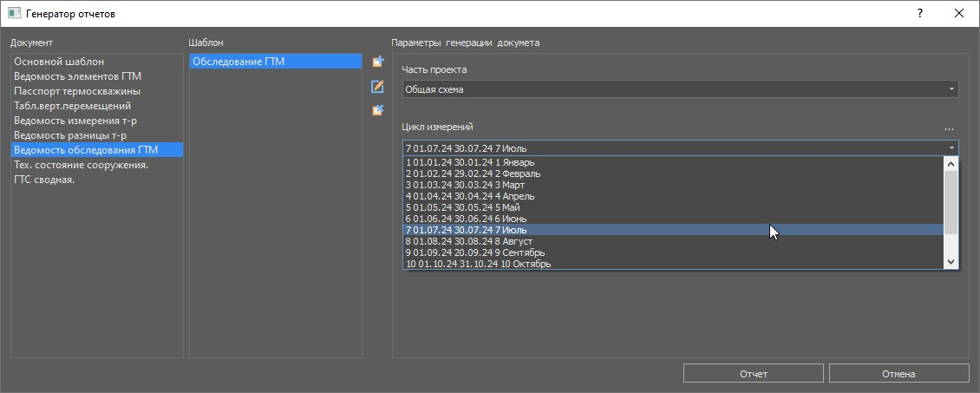Select Обследование ГТМ template
This screenshot has height=393, width=980.
(238, 62)
